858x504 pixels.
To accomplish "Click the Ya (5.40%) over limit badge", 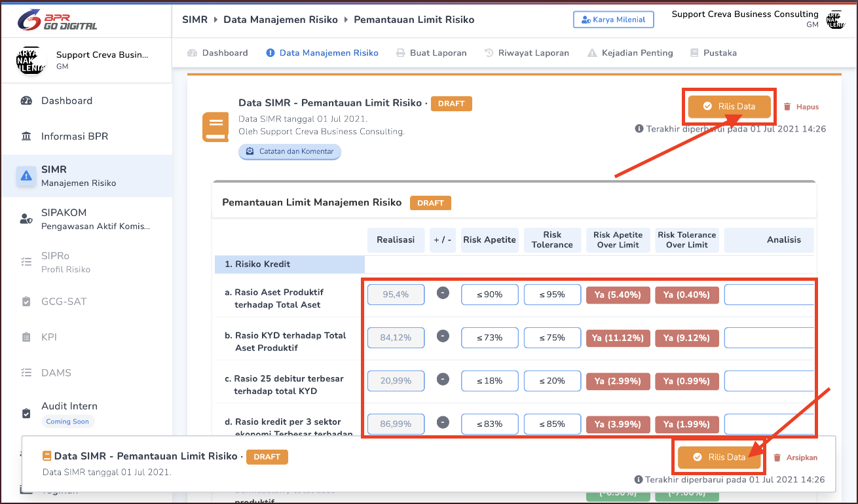I will click(x=618, y=295).
